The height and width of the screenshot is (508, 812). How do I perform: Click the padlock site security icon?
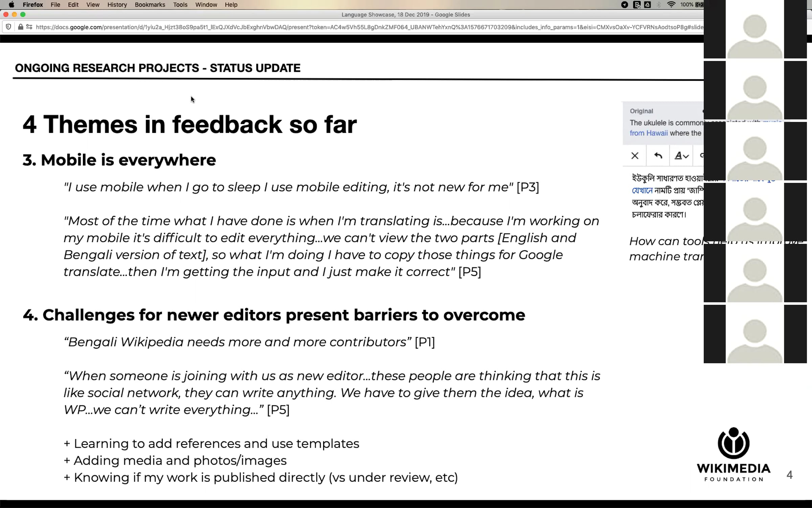(x=21, y=27)
